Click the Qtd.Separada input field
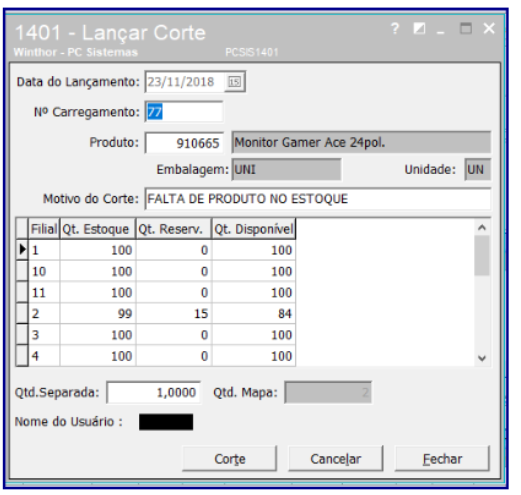Viewport: 521px width, 495px height. pyautogui.click(x=154, y=392)
